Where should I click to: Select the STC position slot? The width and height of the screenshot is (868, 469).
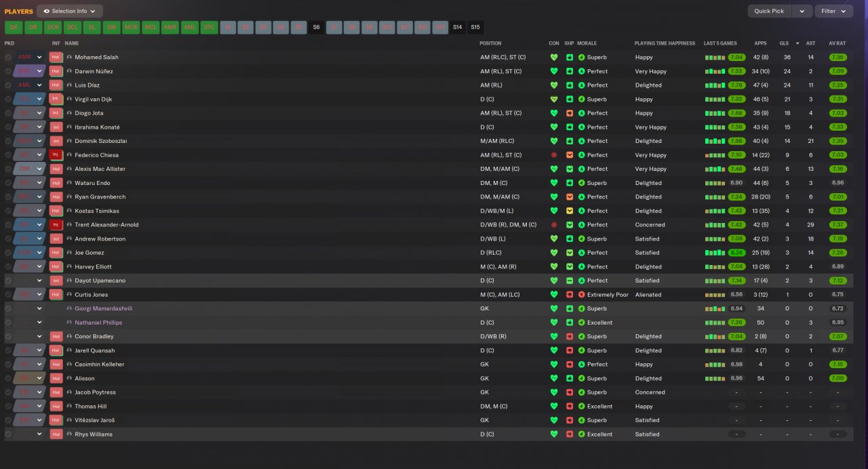[210, 28]
